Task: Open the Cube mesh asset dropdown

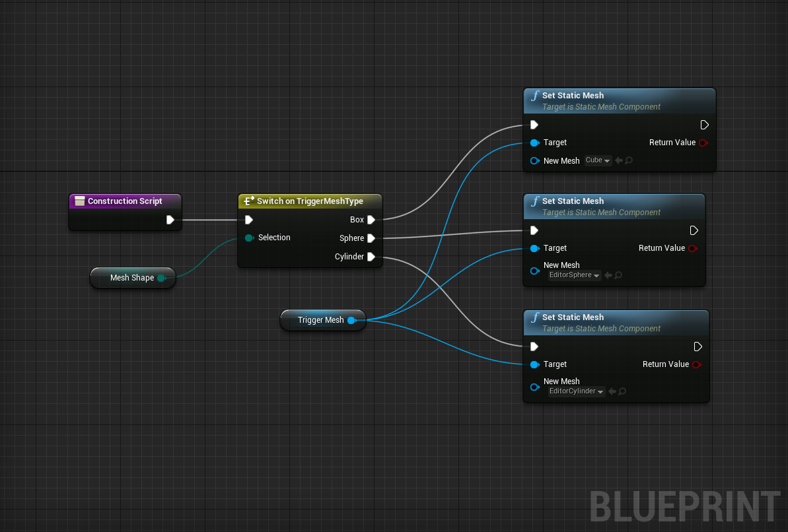Action: click(598, 160)
